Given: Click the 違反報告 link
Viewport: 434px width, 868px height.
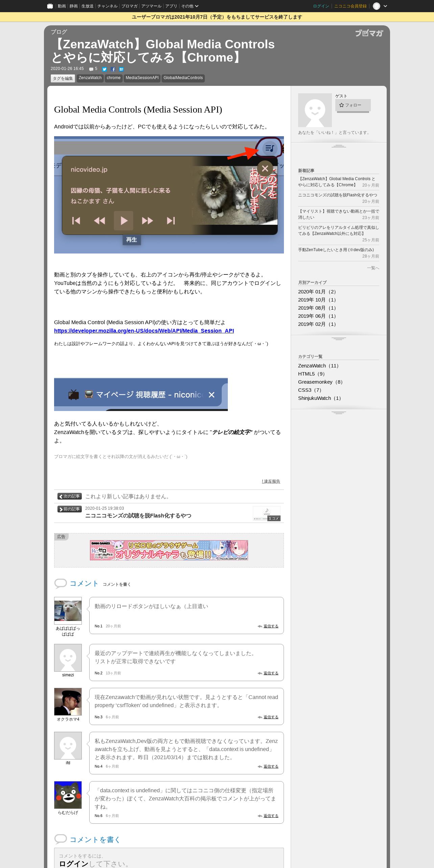Looking at the screenshot, I should point(271,481).
